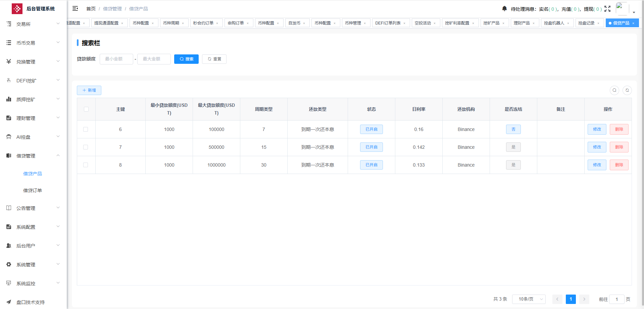Click the red system logo

tap(17, 8)
